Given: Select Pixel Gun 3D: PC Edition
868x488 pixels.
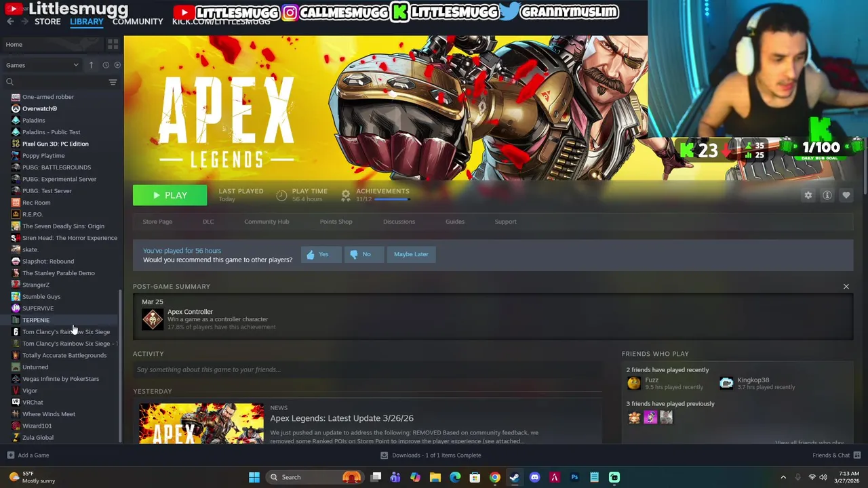Looking at the screenshot, I should [x=55, y=144].
